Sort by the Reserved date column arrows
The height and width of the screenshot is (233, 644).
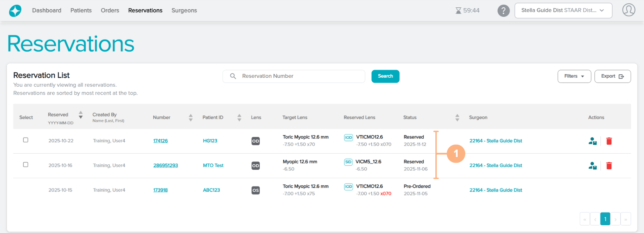tap(80, 115)
